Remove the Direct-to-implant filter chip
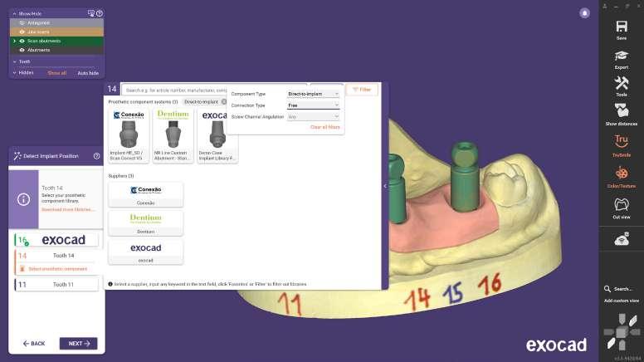 pos(224,101)
